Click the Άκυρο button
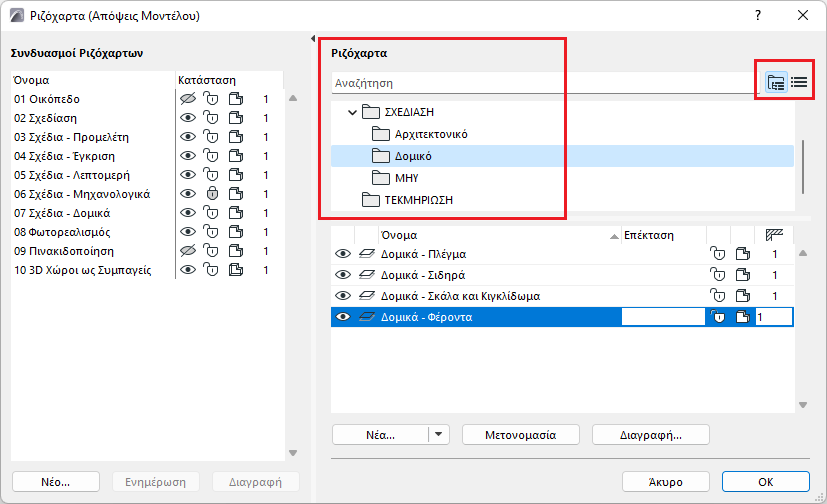 [665, 481]
